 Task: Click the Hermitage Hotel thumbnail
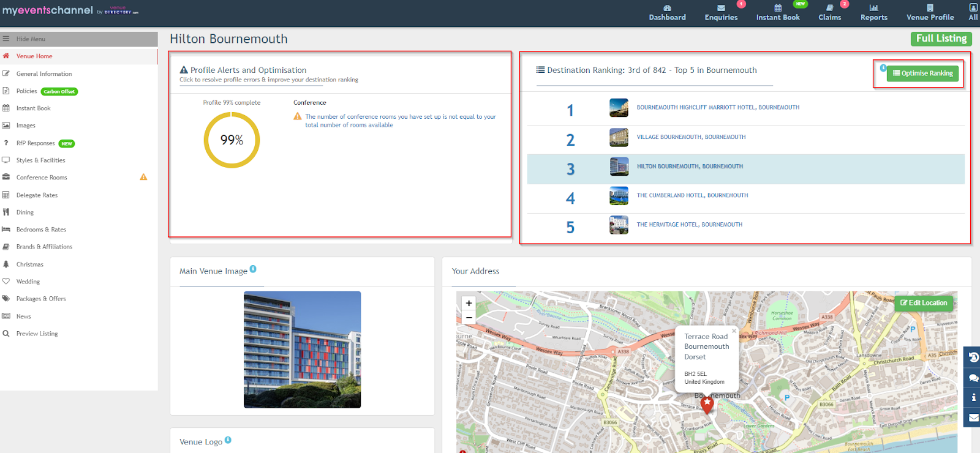(x=619, y=225)
